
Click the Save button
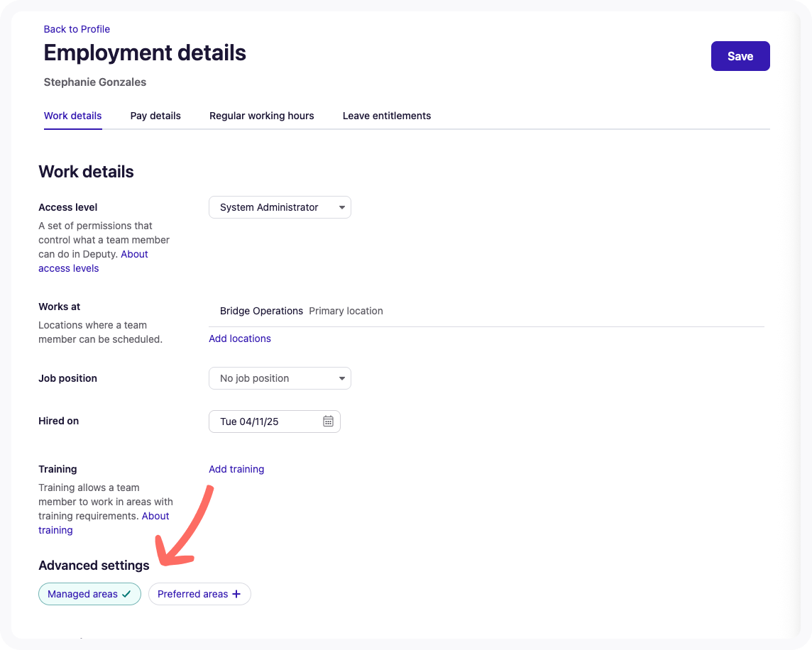[x=740, y=56]
